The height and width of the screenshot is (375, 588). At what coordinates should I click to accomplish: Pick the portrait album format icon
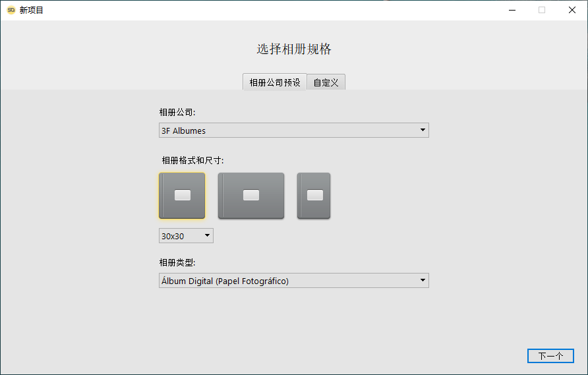click(314, 196)
